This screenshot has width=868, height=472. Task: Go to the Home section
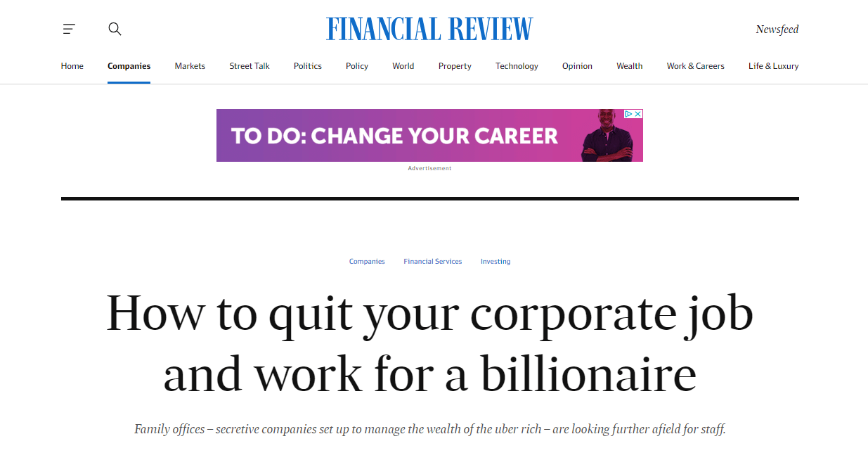pos(72,66)
